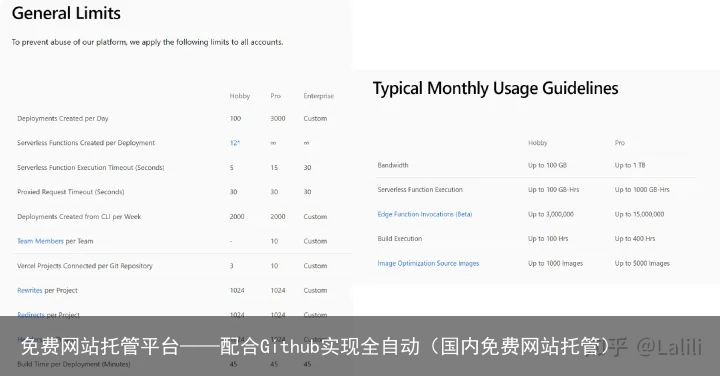
Task: Click Vercel Projects Connected per Git Repository label
Action: 84,265
